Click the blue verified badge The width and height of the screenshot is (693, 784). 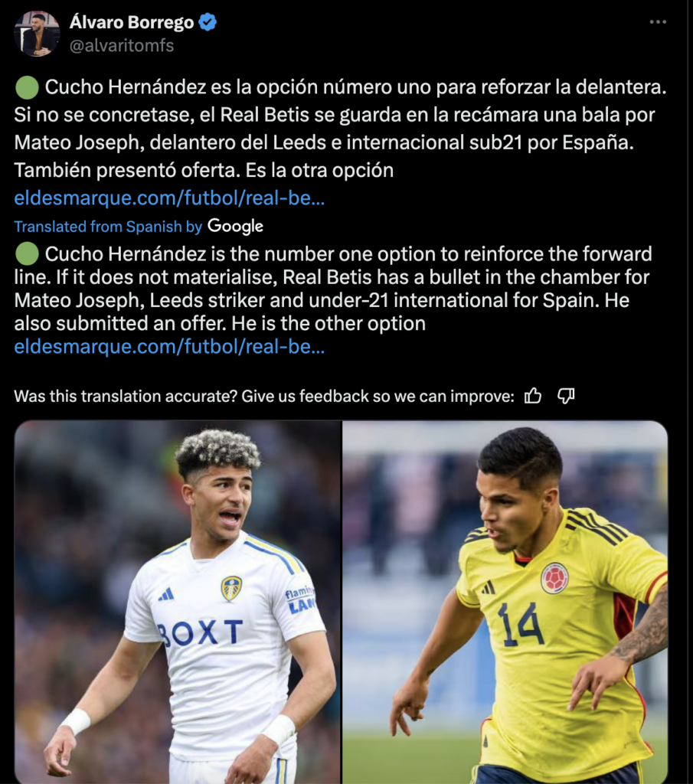(x=208, y=22)
